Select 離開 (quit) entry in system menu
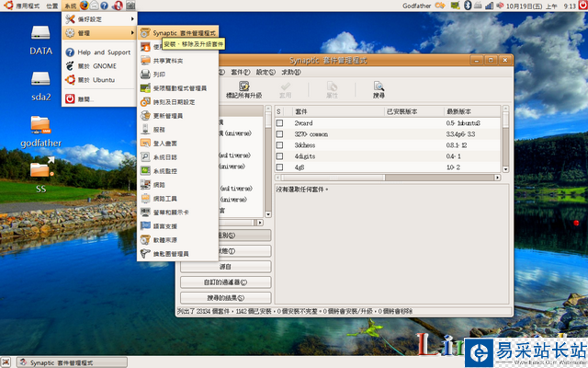588x368 pixels. coord(99,98)
